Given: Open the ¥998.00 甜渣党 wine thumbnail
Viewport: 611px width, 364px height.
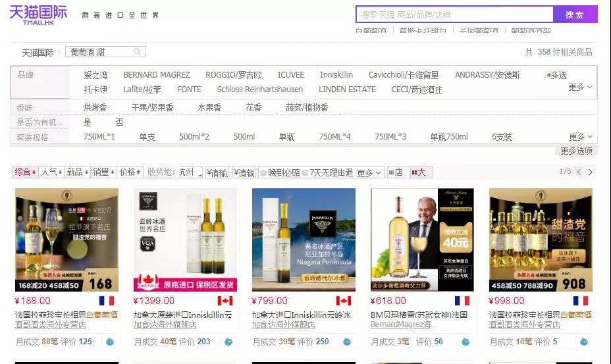Looking at the screenshot, I should point(541,240).
